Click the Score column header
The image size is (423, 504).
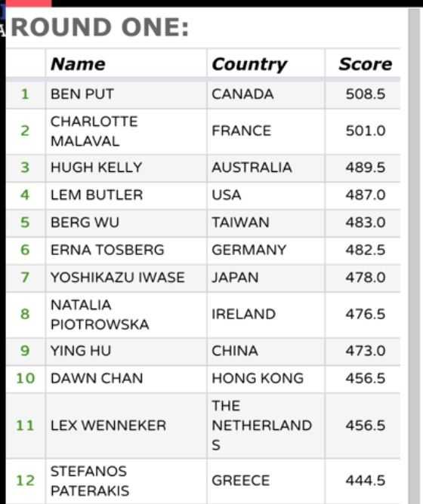pyautogui.click(x=366, y=64)
